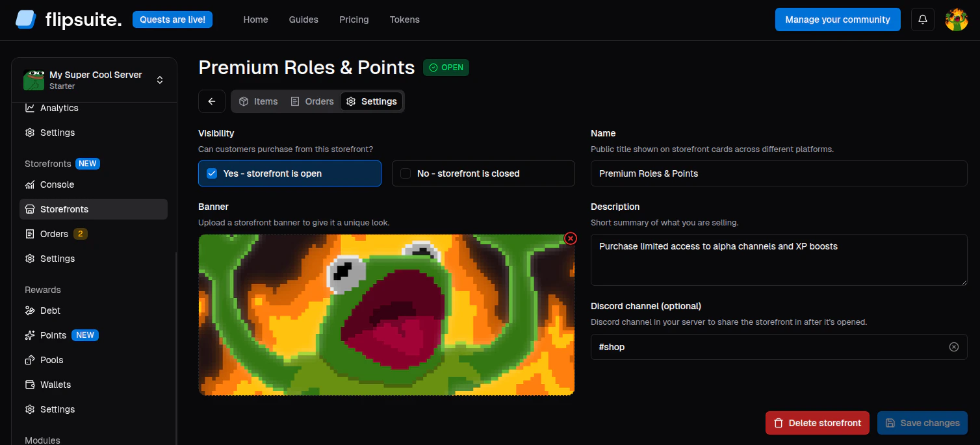Viewport: 980px width, 445px height.
Task: Click the server avatar in sidebar
Action: pyautogui.click(x=34, y=80)
